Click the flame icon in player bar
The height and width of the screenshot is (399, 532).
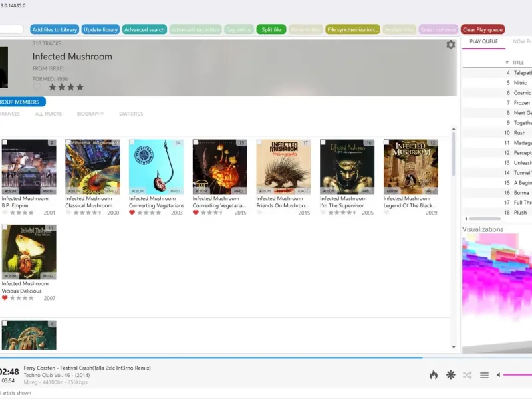[x=434, y=375]
